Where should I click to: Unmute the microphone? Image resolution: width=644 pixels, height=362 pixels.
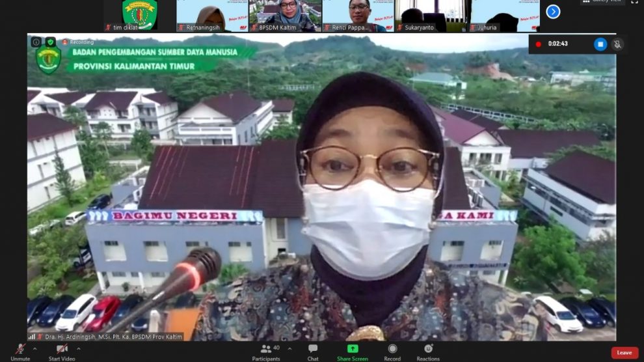[x=20, y=350]
